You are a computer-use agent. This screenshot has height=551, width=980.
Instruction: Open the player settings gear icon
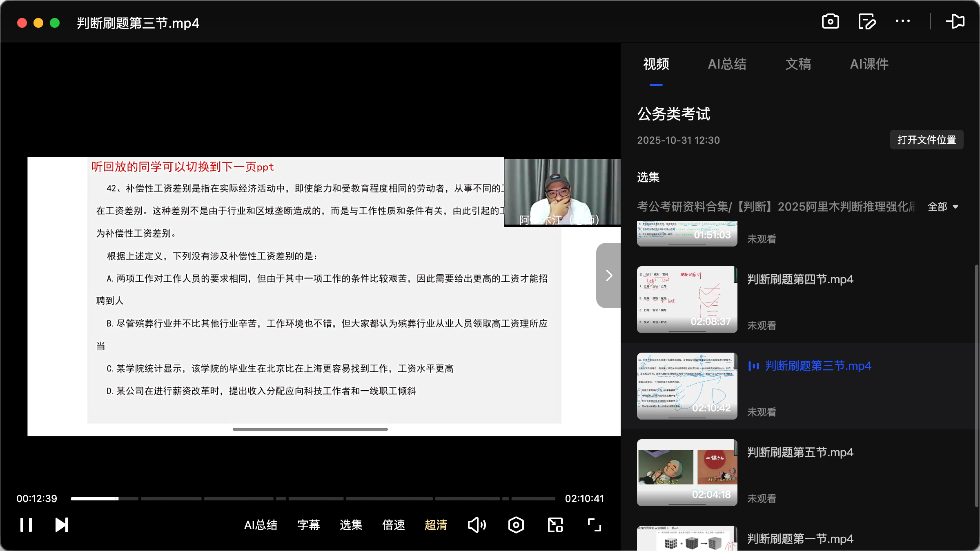tap(516, 525)
